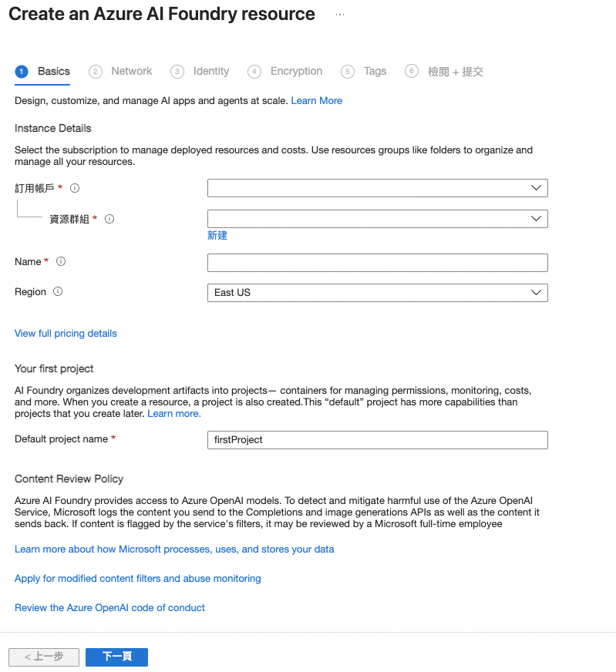Open the 資源群組 resource group dropdown
616x672 pixels.
tap(377, 219)
